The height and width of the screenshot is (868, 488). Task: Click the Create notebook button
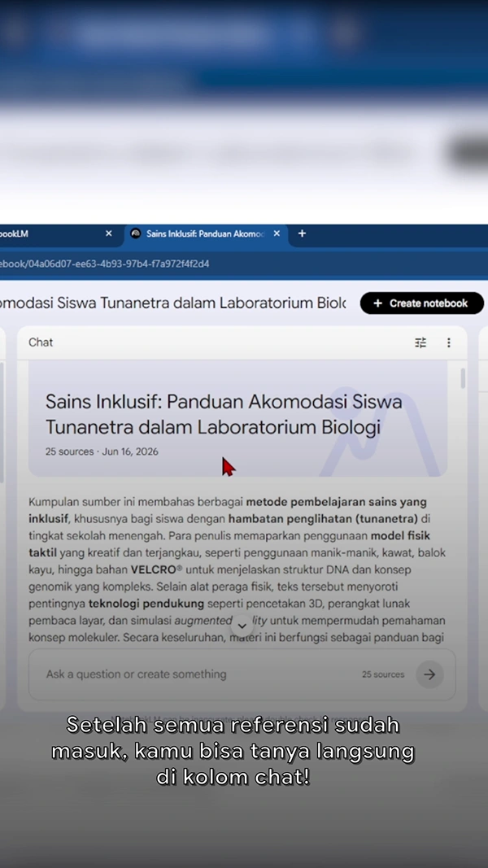[422, 303]
